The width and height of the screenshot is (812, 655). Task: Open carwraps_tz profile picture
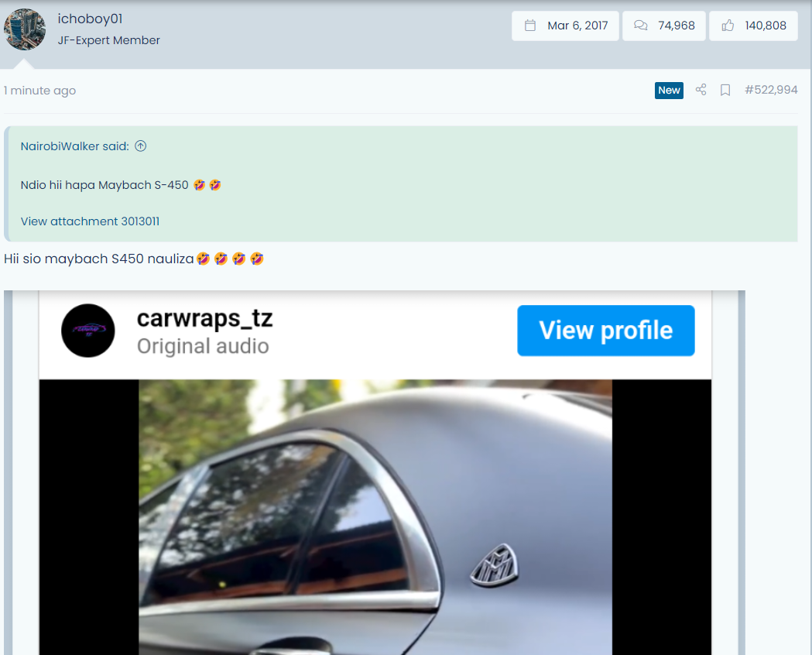click(x=88, y=331)
